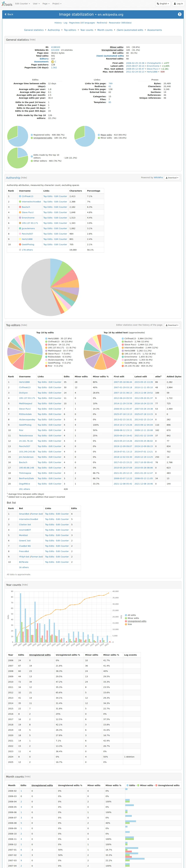Jump to (Semi-)automated edits in the nav
Screen dimensions: 186x868
click(130, 30)
